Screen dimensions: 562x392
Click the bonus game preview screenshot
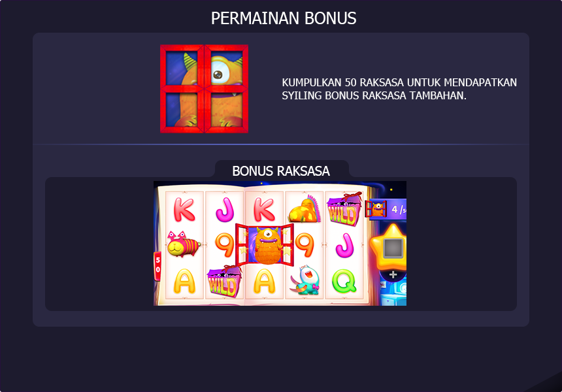(x=280, y=243)
